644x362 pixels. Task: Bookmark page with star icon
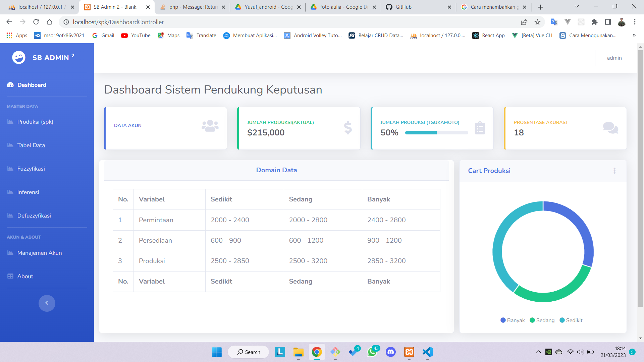[x=537, y=22]
